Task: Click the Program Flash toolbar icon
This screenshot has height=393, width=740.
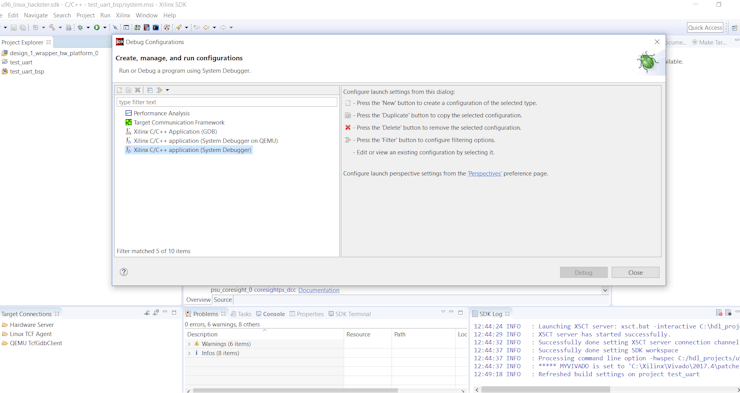Action: coord(146,27)
